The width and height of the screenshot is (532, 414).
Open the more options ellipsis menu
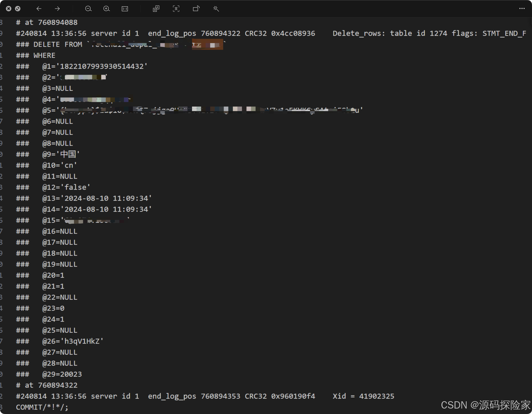coord(522,9)
